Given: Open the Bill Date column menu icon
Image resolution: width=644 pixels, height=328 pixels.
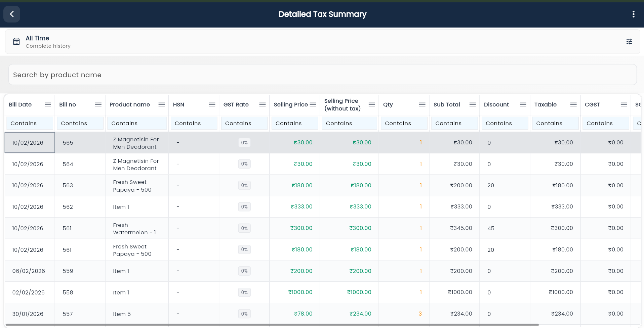Looking at the screenshot, I should pos(47,104).
